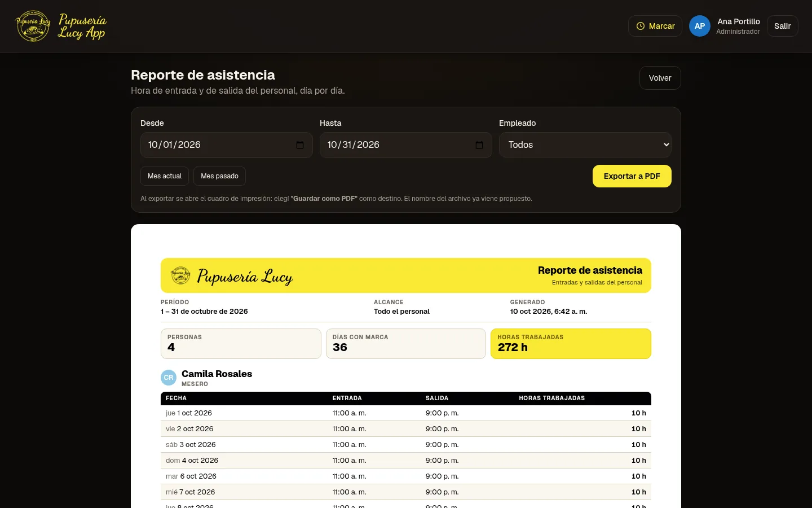Click the PERSONAS summary card showing 4

(241, 344)
